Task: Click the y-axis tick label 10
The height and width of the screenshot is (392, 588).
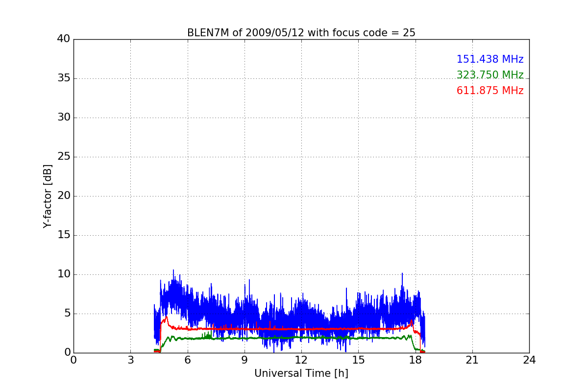Action: coord(63,274)
